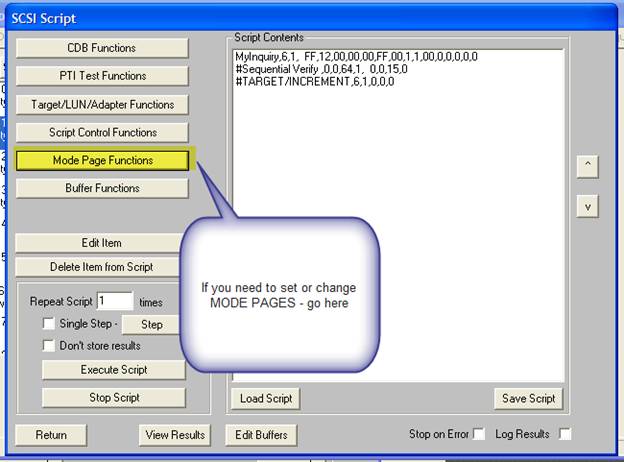Click the highlighted Mode Page Functions button

coord(102,160)
